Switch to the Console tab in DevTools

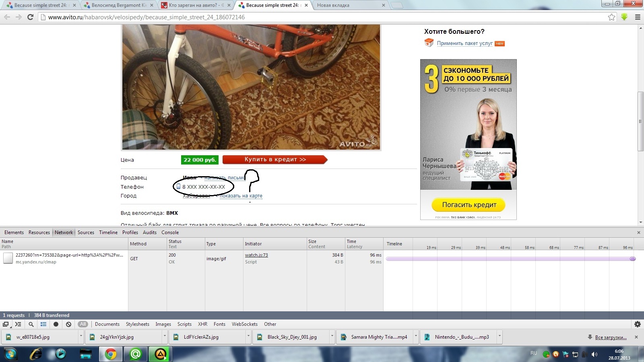click(x=170, y=232)
